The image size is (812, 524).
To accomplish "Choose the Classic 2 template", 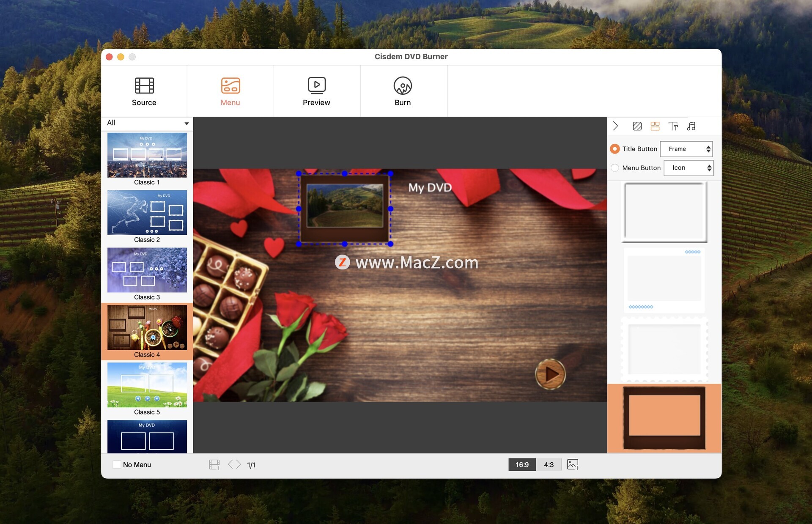I will pyautogui.click(x=147, y=217).
